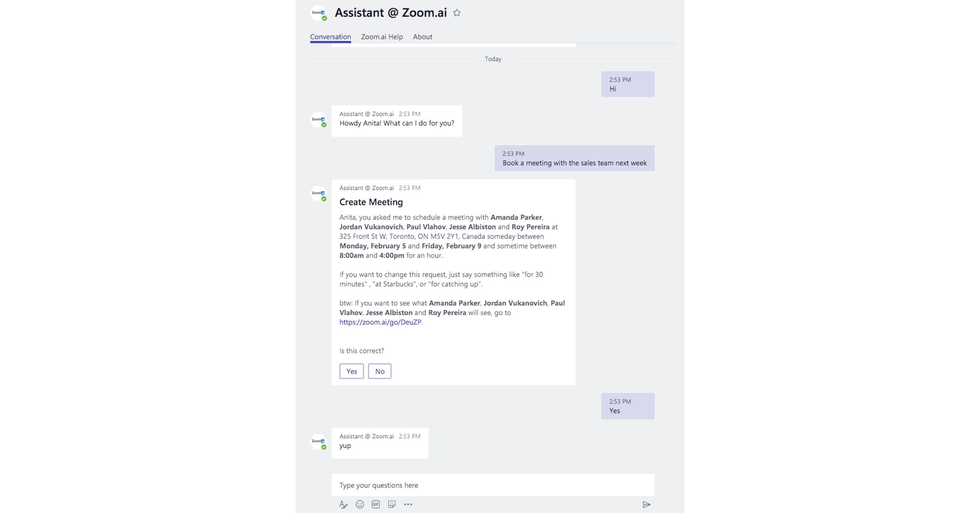Image resolution: width=980 pixels, height=513 pixels.
Task: Click the Zoom.ai avatar beside the Create Meeting card
Action: point(319,193)
